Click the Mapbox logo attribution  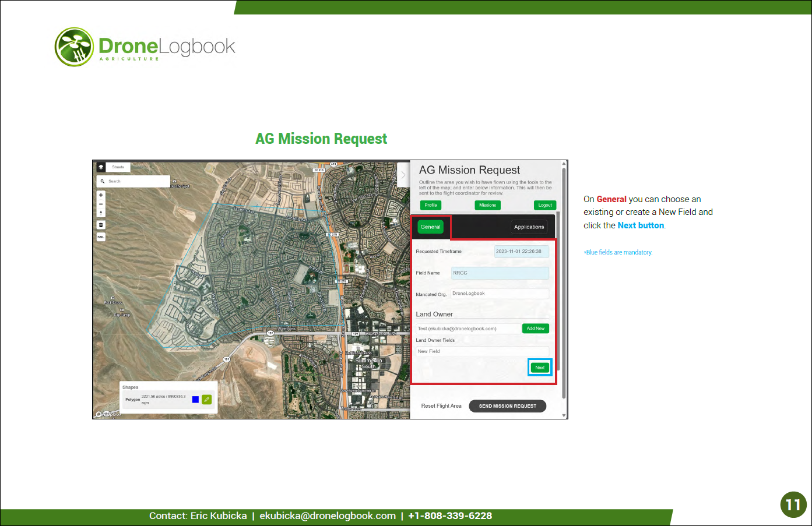pyautogui.click(x=109, y=414)
